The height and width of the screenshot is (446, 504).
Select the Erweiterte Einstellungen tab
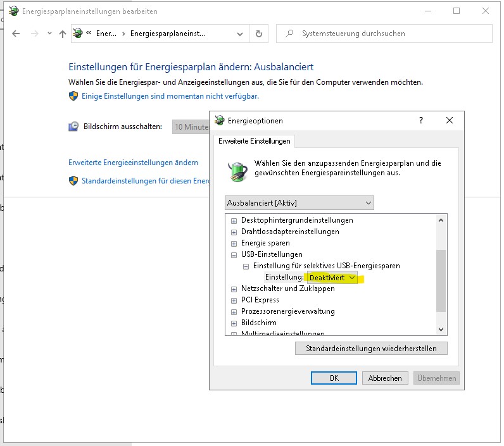255,141
